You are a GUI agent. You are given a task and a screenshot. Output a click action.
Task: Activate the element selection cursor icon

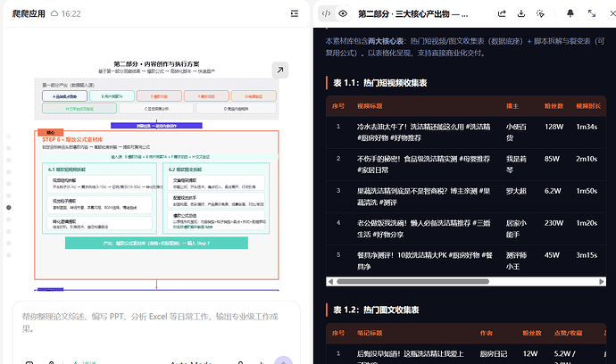540,13
